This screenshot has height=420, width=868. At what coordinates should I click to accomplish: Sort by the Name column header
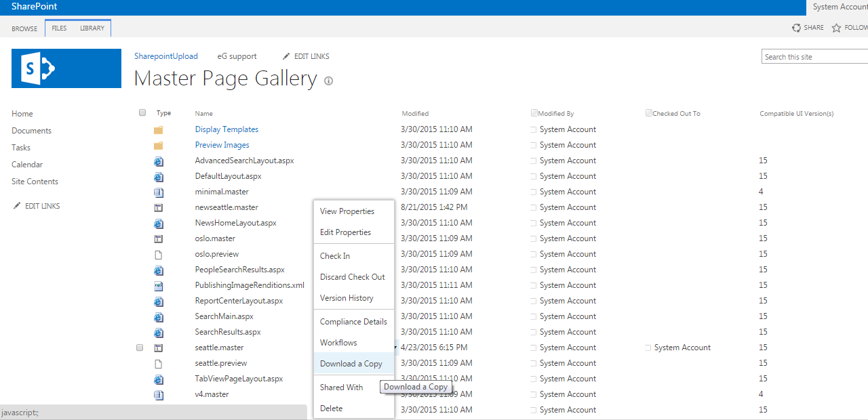click(x=203, y=113)
